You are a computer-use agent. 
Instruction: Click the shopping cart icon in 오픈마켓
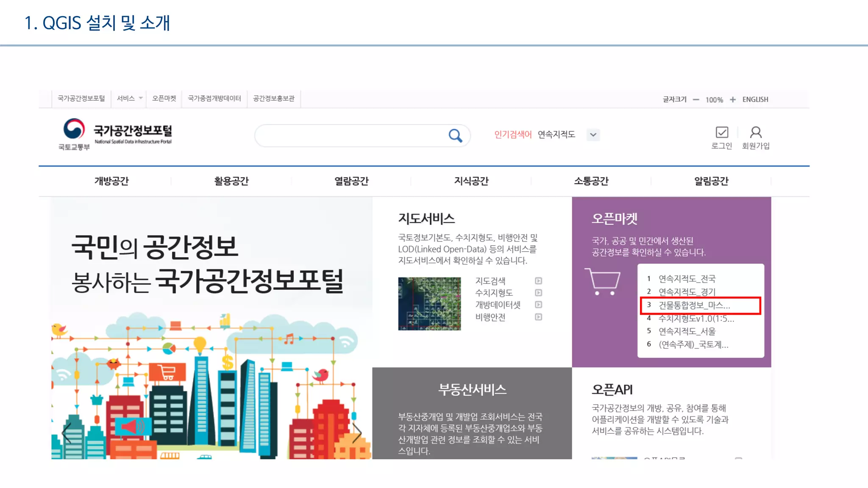click(602, 282)
